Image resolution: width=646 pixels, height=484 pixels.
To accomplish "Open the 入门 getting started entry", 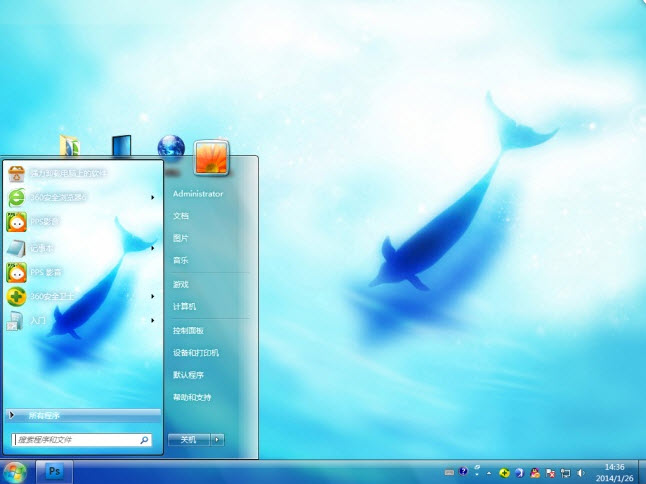I will (82, 320).
